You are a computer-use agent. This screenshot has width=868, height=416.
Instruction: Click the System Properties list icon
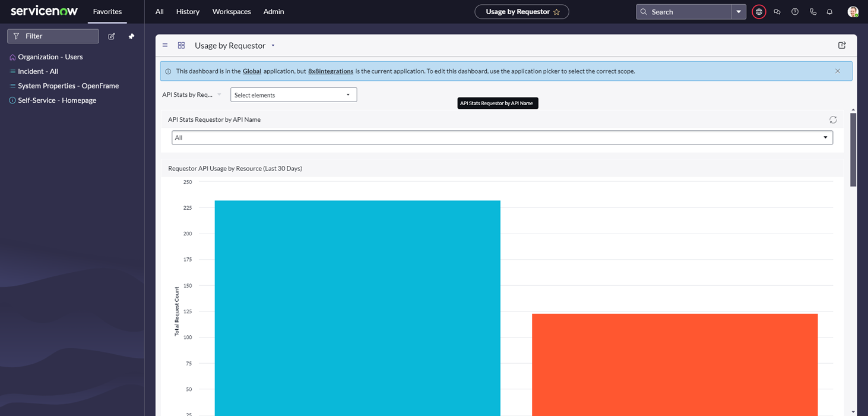pyautogui.click(x=12, y=86)
